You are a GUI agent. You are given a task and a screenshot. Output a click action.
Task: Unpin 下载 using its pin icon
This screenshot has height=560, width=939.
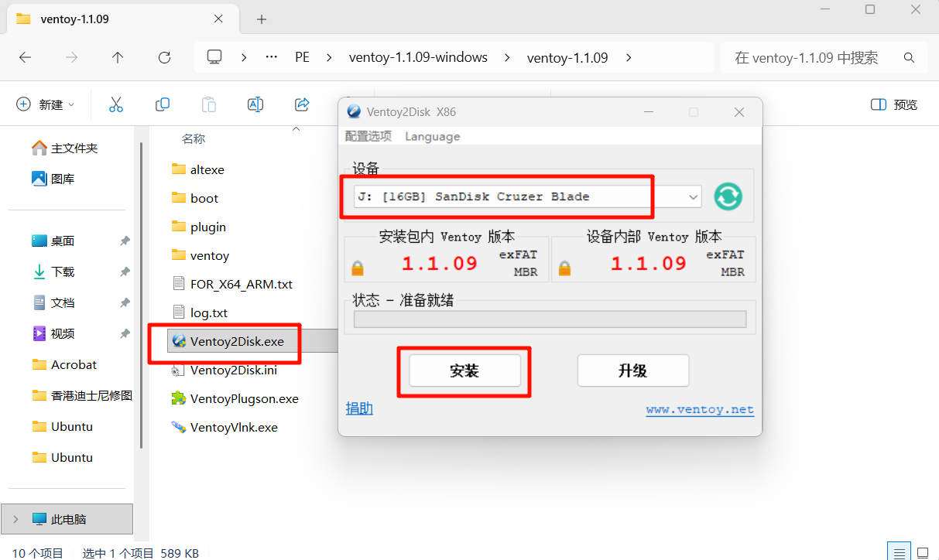[125, 272]
